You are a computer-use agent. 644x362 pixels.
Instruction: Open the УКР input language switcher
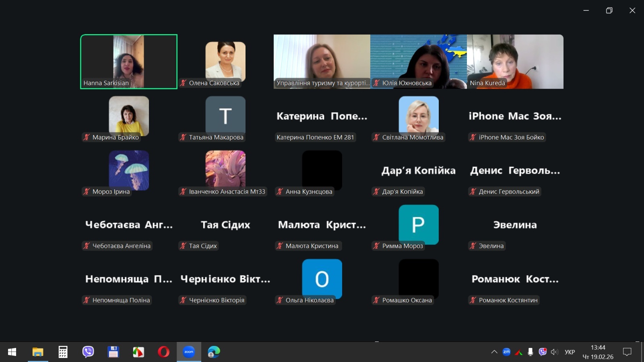570,352
